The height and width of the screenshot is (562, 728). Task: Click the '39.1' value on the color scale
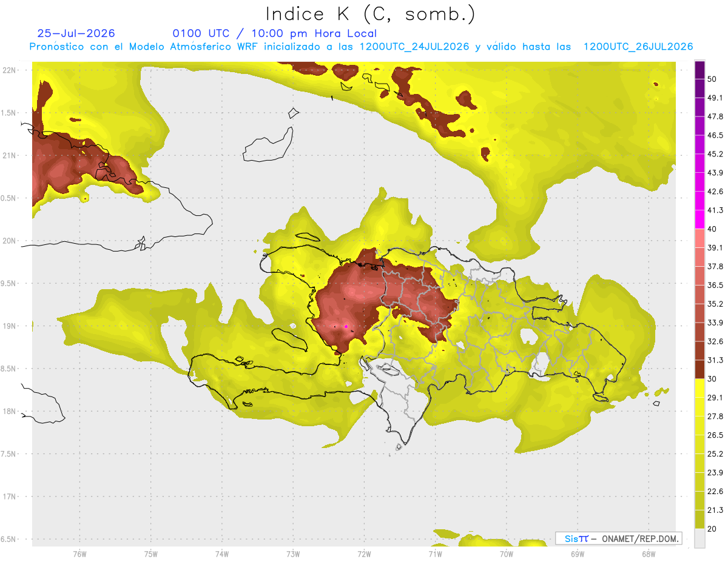coord(715,247)
